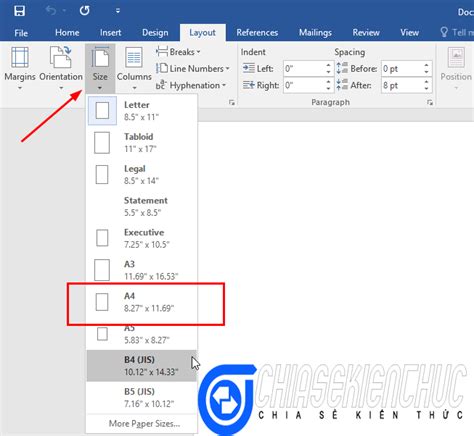Viewport: 474px width, 436px height.
Task: Choose B4 (JIS) paper size
Action: (x=142, y=366)
